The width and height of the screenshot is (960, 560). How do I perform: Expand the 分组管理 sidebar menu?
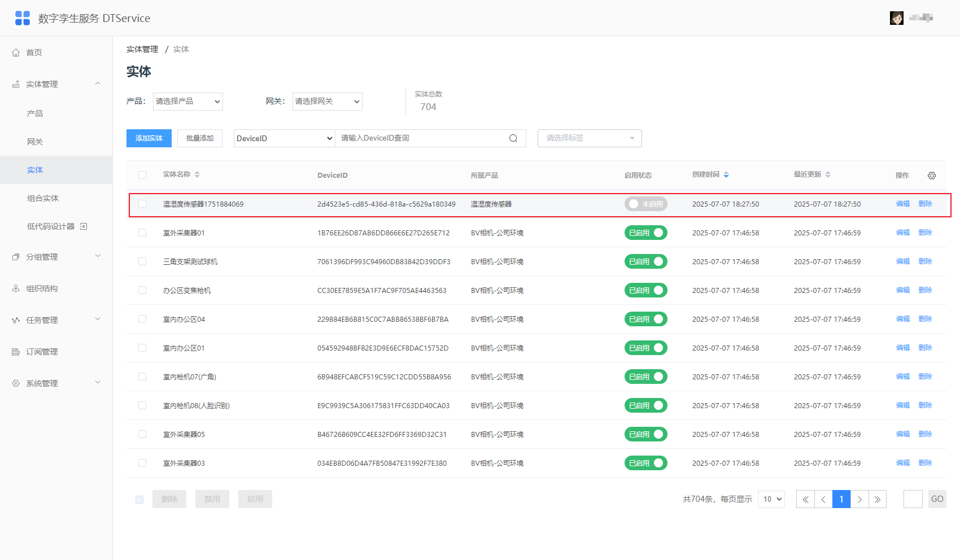pos(56,257)
